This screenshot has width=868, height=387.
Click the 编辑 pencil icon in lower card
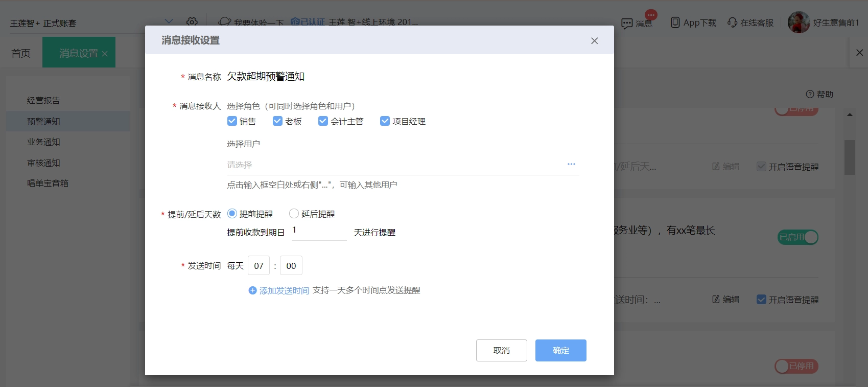click(716, 299)
